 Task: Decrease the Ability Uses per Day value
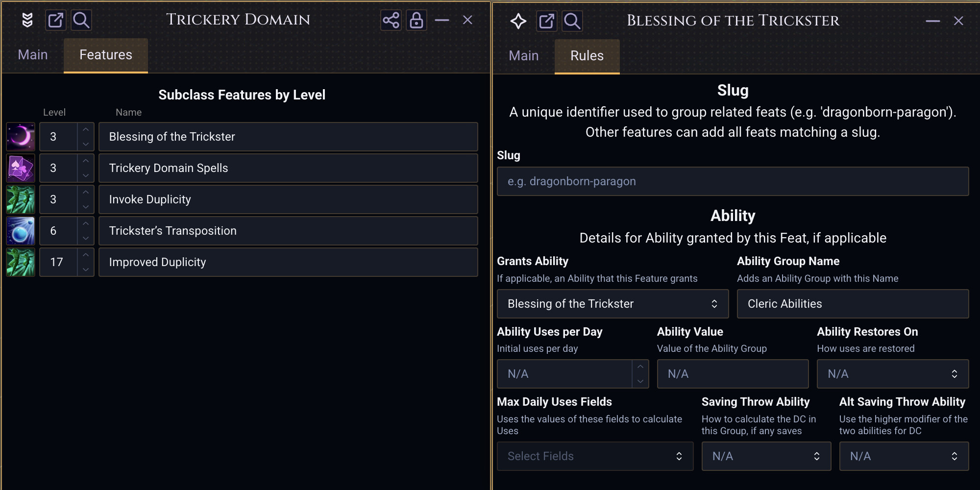[x=640, y=381]
